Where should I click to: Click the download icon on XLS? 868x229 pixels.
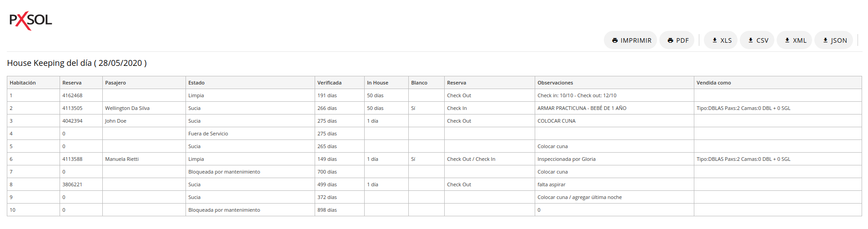click(715, 40)
